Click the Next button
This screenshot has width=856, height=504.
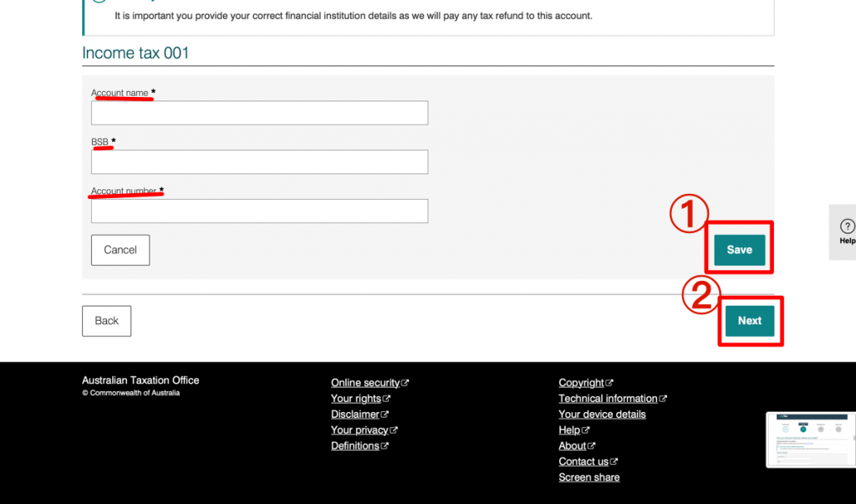(749, 321)
